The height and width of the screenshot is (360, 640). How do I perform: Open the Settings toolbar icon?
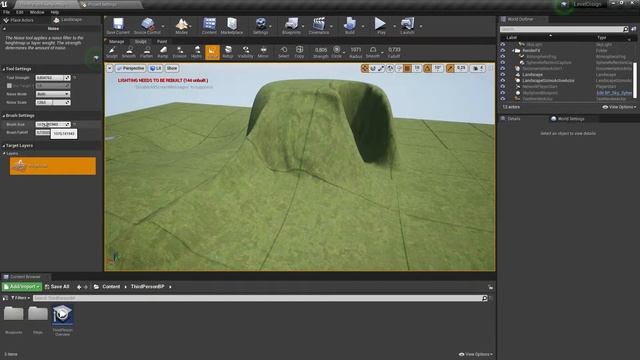tap(260, 26)
